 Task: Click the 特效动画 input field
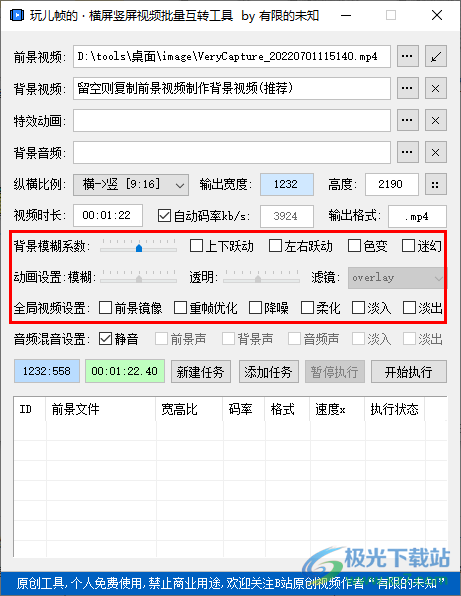232,120
